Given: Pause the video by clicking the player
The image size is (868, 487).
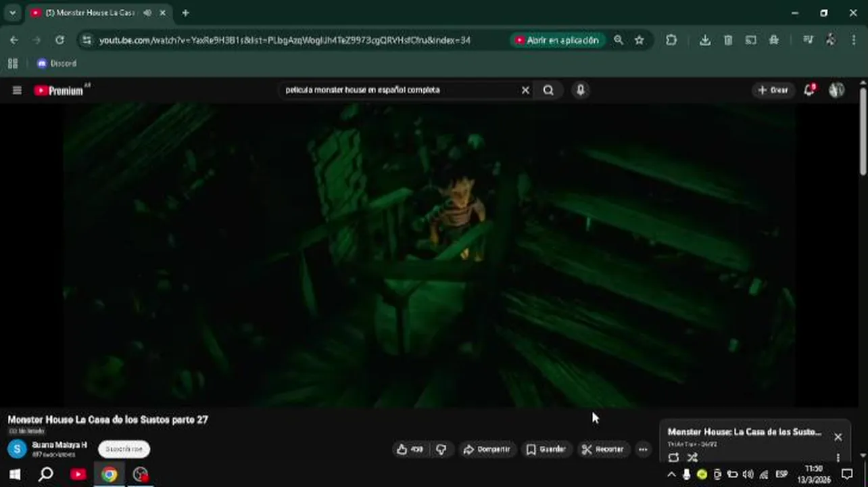Looking at the screenshot, I should (429, 255).
